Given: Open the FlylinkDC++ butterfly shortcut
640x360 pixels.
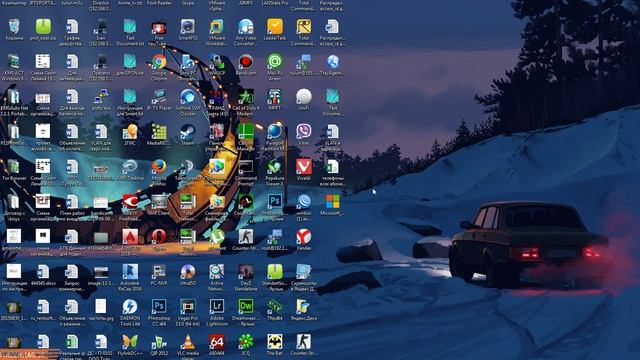Looking at the screenshot, I should (x=130, y=342).
